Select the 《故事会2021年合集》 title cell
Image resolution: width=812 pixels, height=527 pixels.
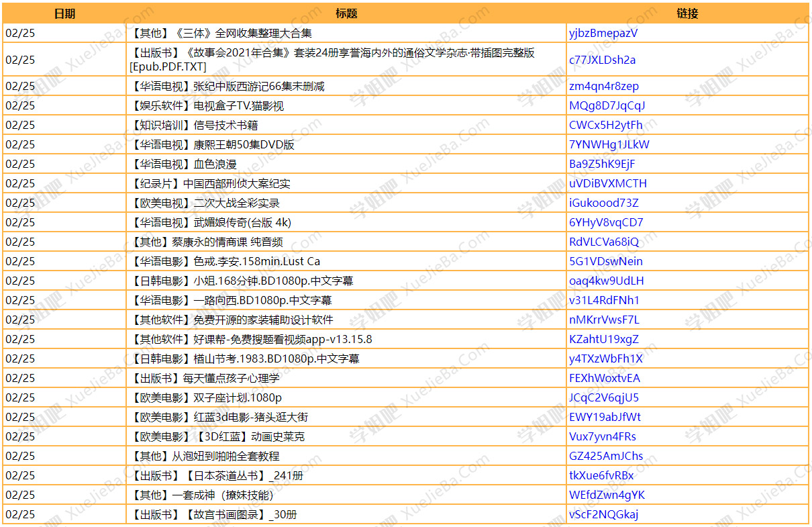[346, 60]
